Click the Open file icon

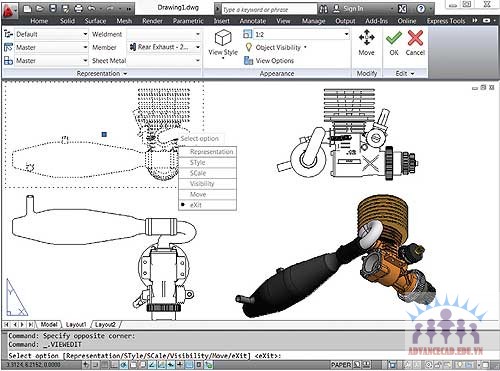coord(40,8)
